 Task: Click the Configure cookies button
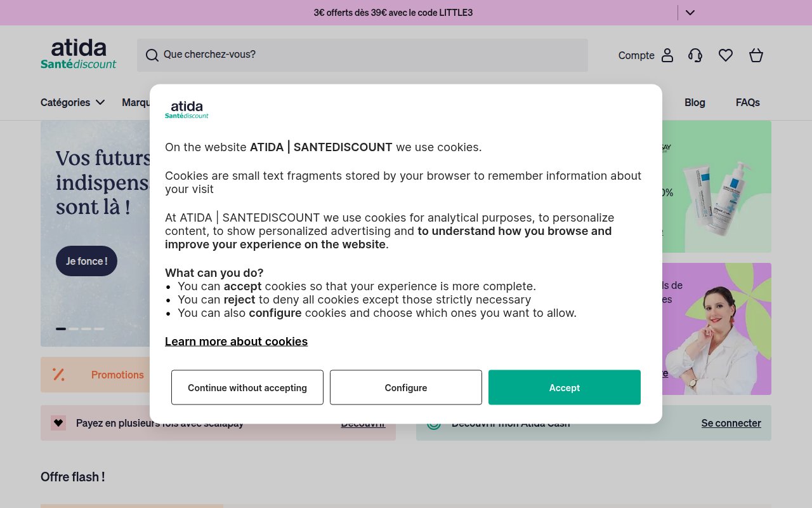[x=406, y=387]
